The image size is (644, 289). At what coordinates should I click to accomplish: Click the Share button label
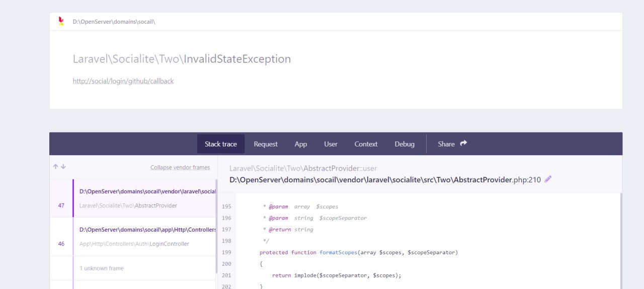(x=446, y=144)
